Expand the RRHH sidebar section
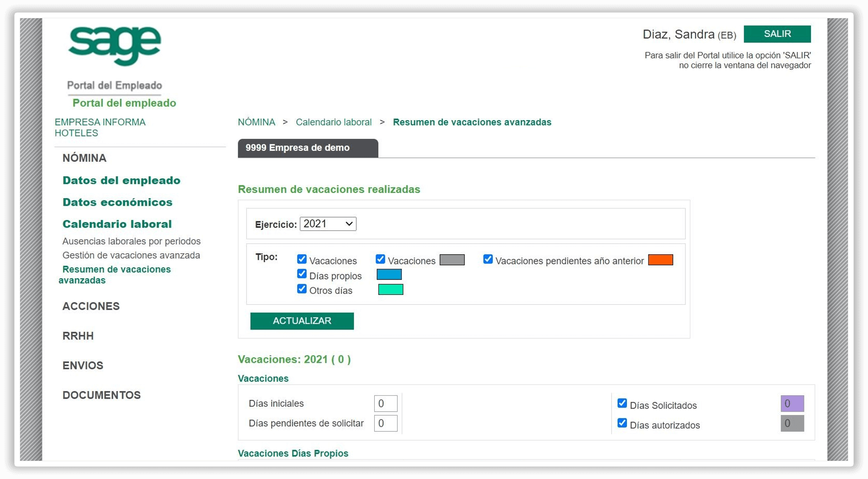 click(x=78, y=336)
